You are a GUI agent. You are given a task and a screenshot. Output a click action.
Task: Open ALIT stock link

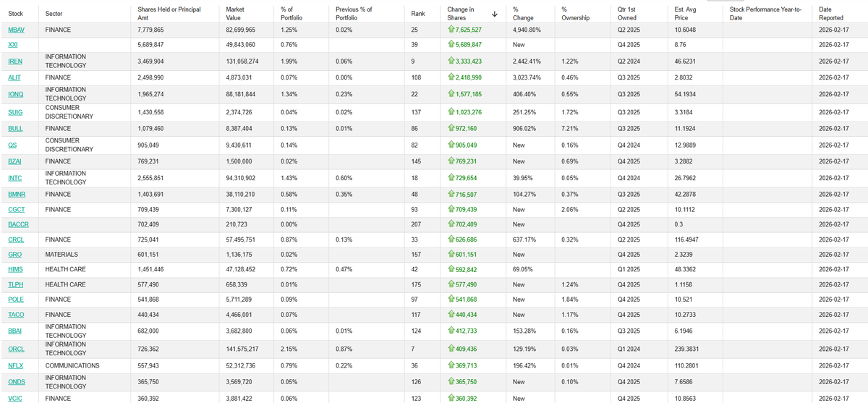pyautogui.click(x=14, y=77)
